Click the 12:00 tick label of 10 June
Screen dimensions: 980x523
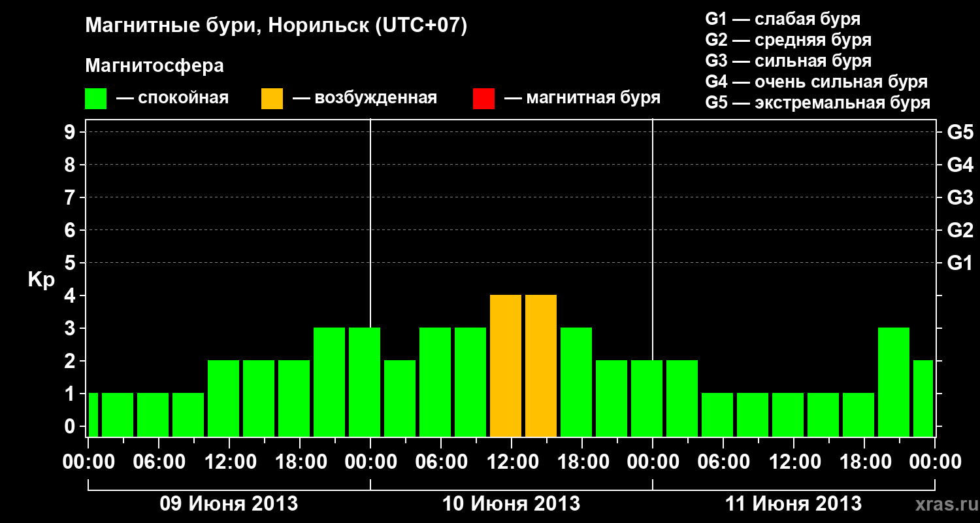point(512,462)
